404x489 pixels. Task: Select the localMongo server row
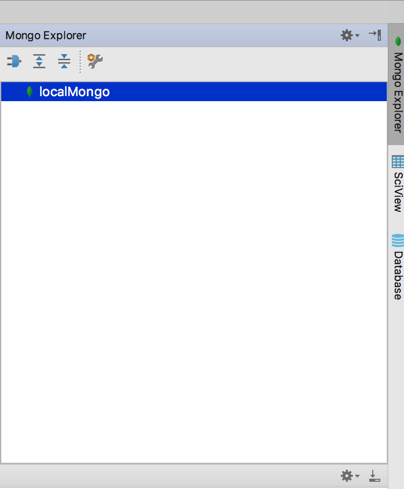[x=194, y=92]
